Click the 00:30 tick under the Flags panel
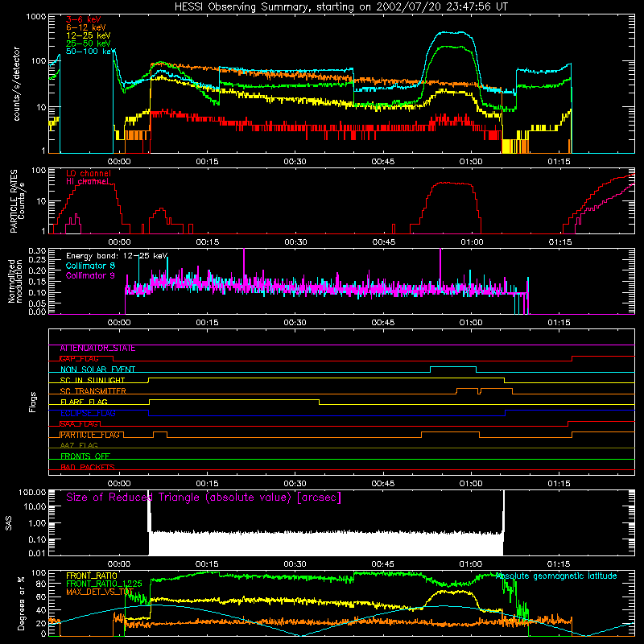644x644 pixels. pyautogui.click(x=295, y=484)
